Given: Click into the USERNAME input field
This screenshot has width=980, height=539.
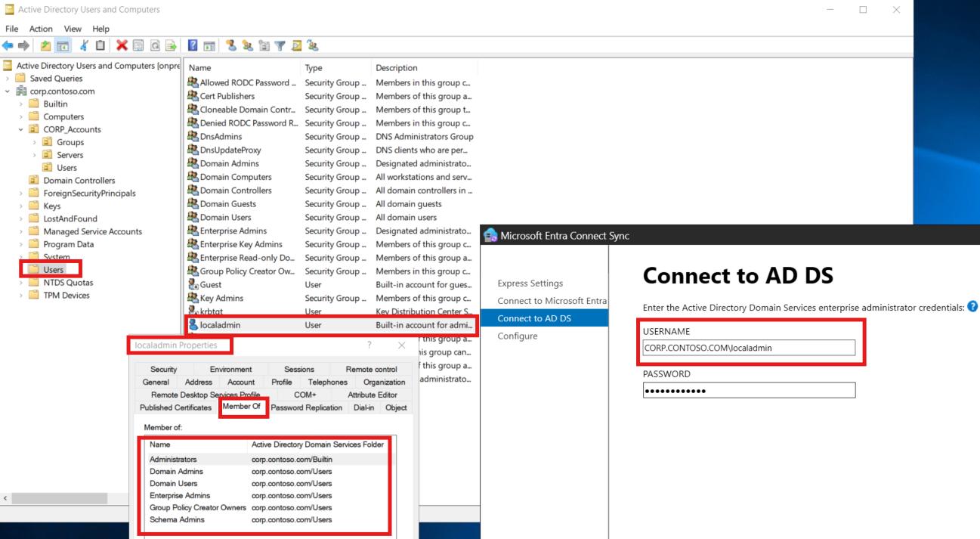Looking at the screenshot, I should [748, 348].
